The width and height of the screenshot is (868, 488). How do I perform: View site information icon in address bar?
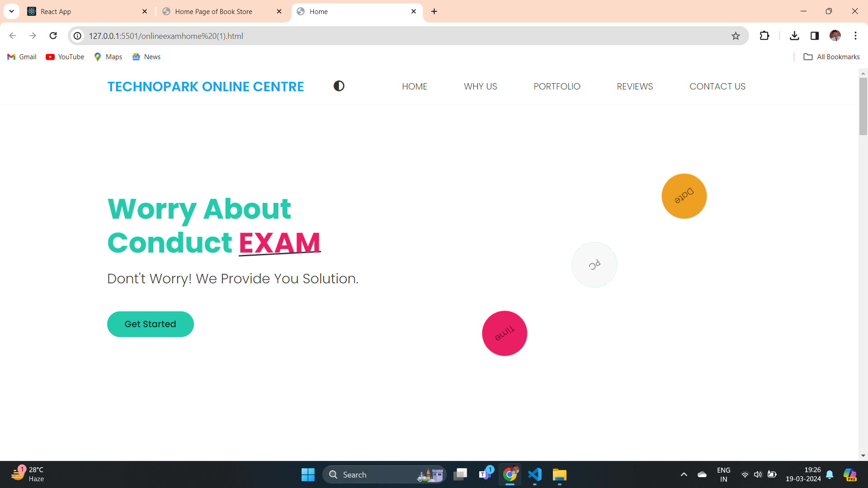pos(78,36)
